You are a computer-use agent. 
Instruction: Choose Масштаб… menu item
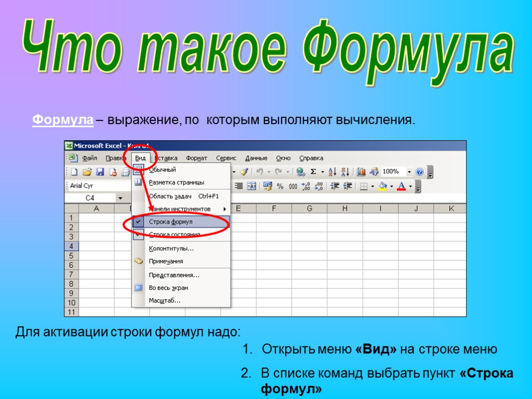(180, 301)
